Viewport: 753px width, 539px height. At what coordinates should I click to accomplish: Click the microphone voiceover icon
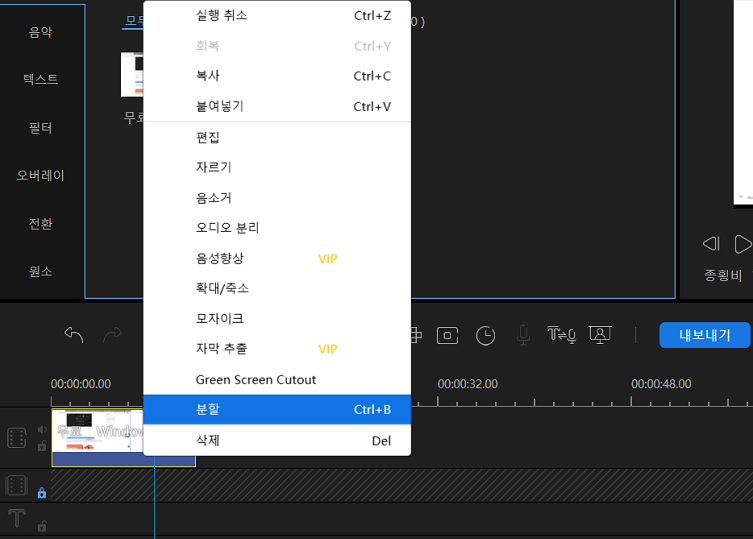[523, 335]
